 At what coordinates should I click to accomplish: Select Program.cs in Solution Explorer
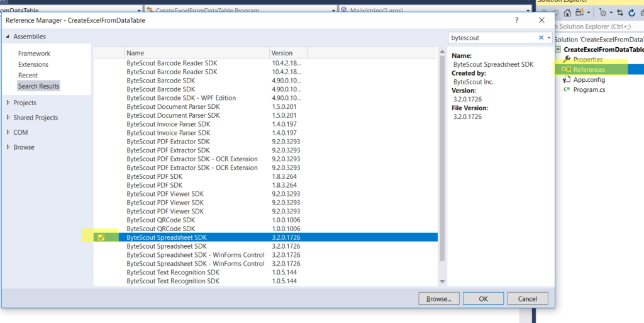[x=589, y=89]
